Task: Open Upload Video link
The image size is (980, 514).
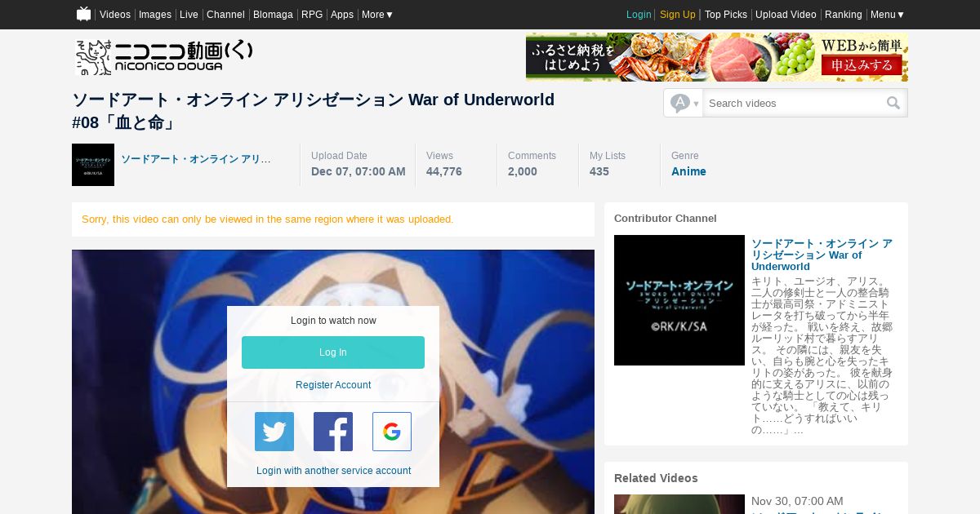Action: [x=786, y=15]
